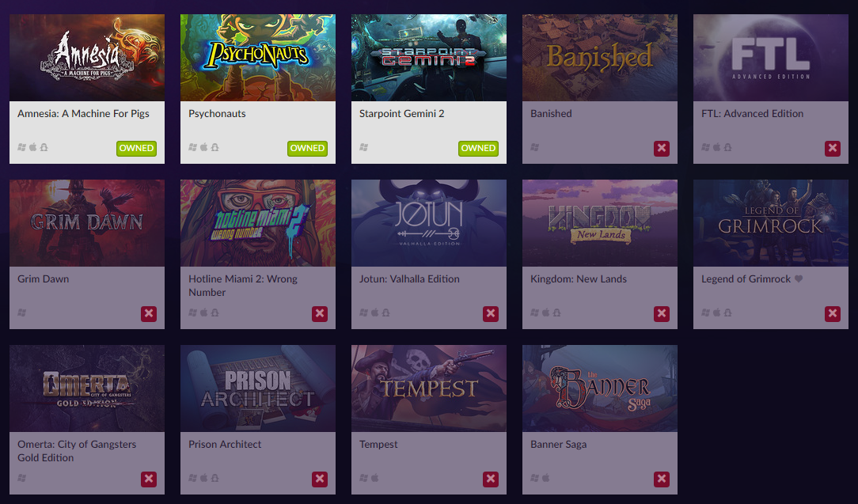Screen dimensions: 858x504
Task: Open the Tempest title link
Action: click(378, 445)
